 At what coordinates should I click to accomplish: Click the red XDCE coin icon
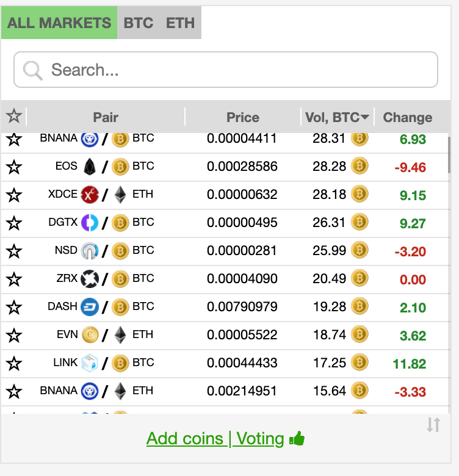point(90,195)
